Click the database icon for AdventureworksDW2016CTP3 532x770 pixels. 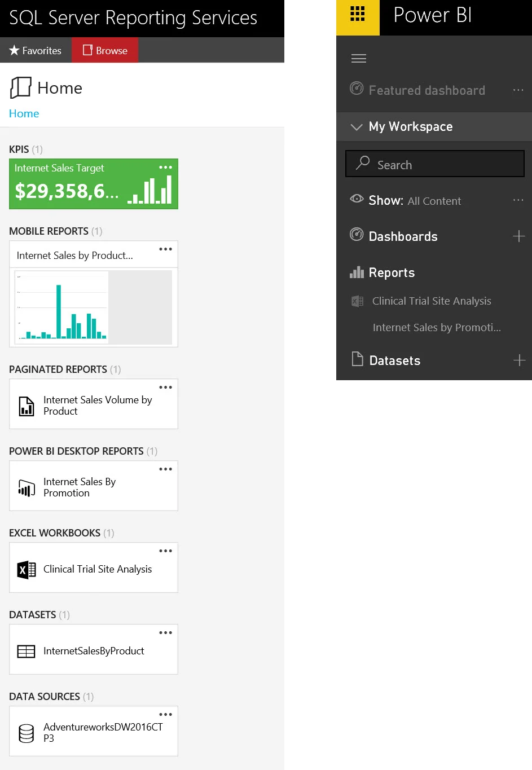[26, 732]
